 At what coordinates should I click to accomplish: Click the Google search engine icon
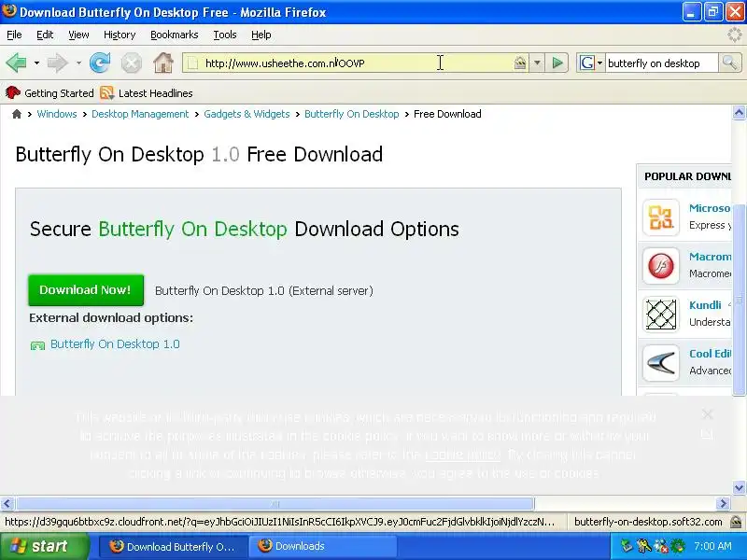[587, 63]
